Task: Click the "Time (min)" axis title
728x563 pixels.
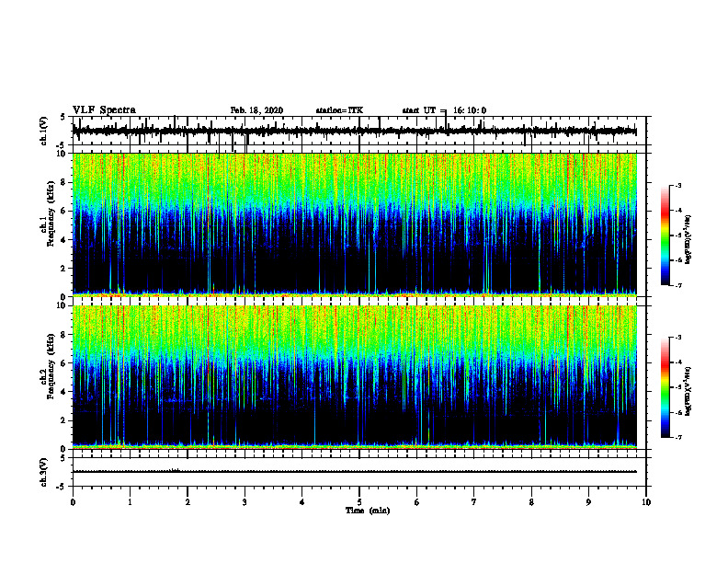Action: tap(368, 511)
